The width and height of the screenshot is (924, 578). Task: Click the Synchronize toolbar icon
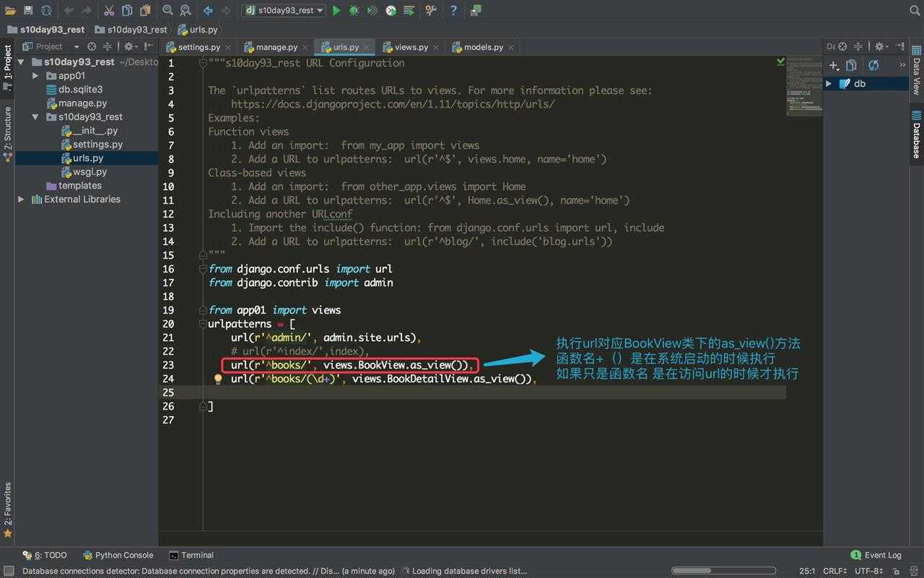46,10
